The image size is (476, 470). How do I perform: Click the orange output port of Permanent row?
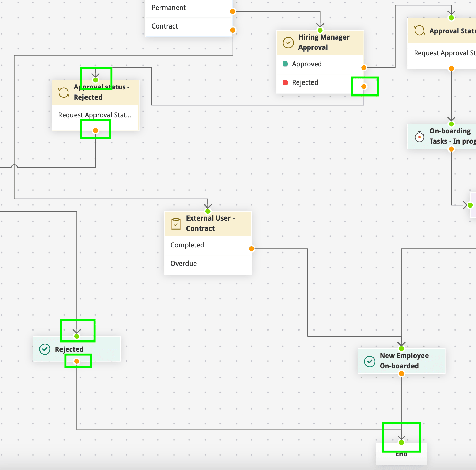click(x=233, y=11)
